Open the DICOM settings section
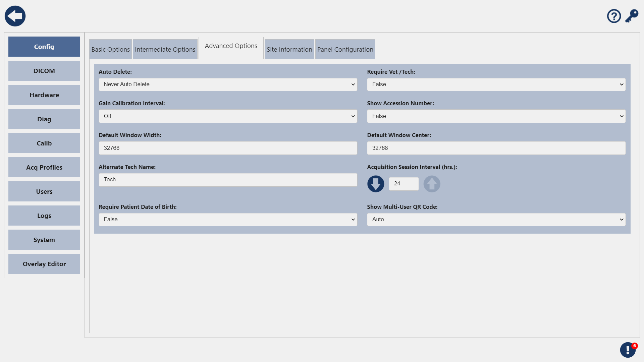 click(44, 71)
